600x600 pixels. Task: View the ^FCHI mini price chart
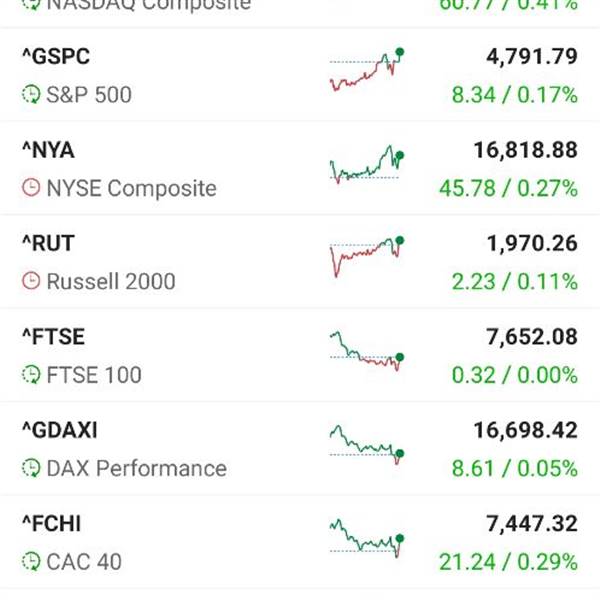click(x=367, y=538)
